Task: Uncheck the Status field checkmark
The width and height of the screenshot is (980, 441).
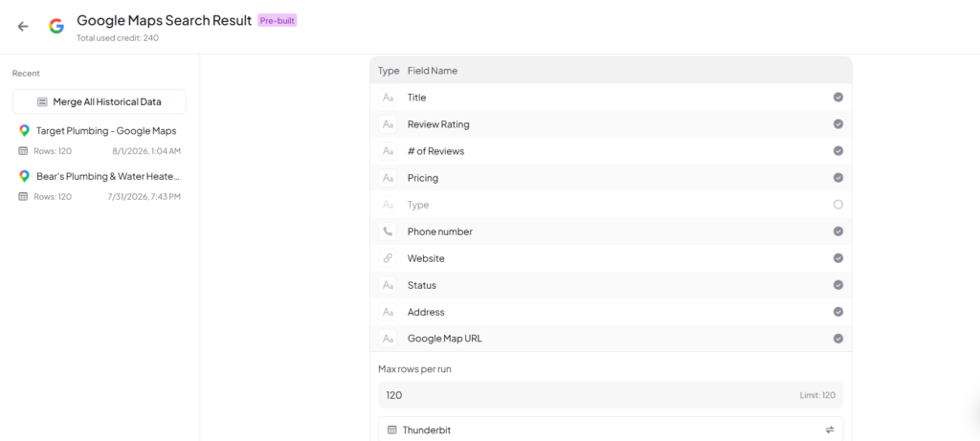Action: pyautogui.click(x=838, y=285)
